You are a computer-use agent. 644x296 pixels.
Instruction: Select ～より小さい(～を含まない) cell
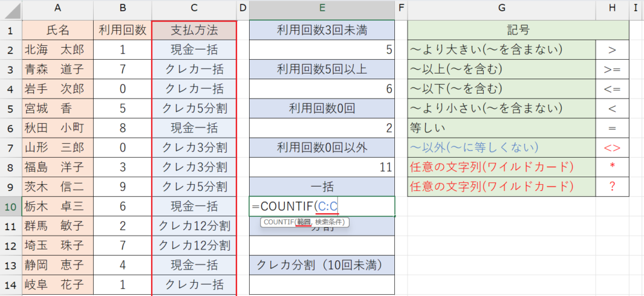(x=501, y=108)
